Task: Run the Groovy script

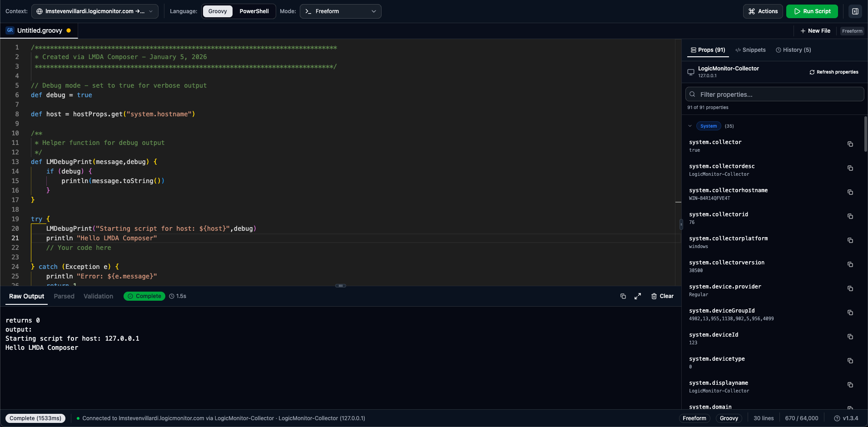Action: [812, 11]
